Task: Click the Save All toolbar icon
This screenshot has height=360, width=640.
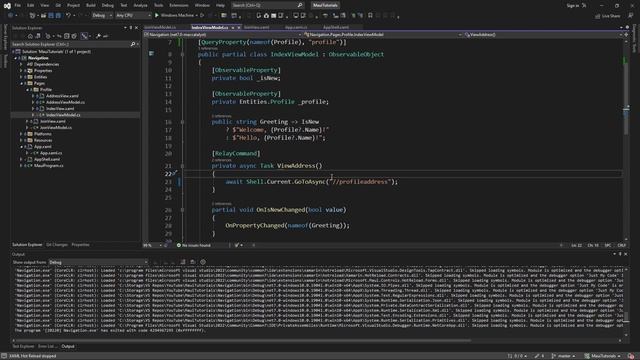Action: coord(58,16)
